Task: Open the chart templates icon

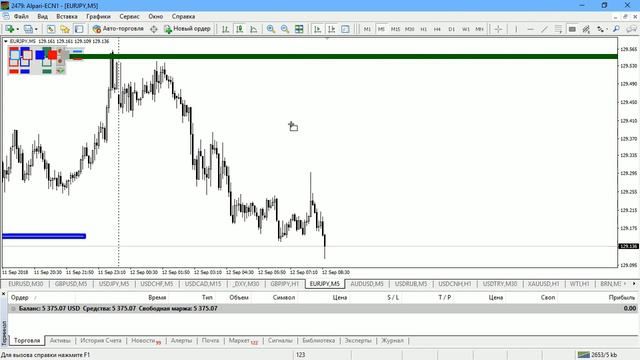Action: click(345, 29)
